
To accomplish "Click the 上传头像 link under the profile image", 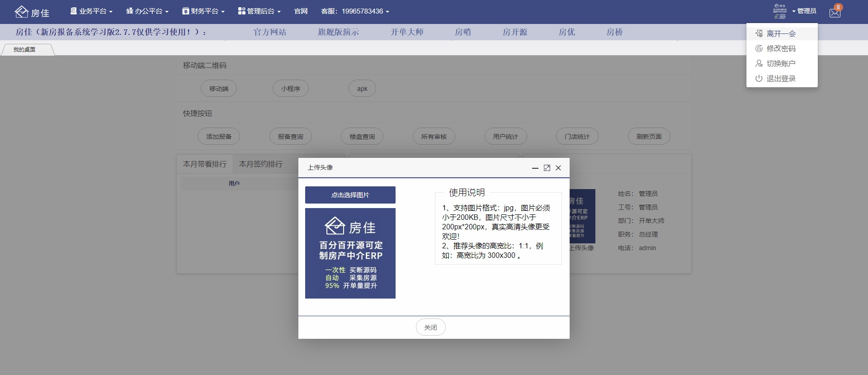I will point(582,248).
